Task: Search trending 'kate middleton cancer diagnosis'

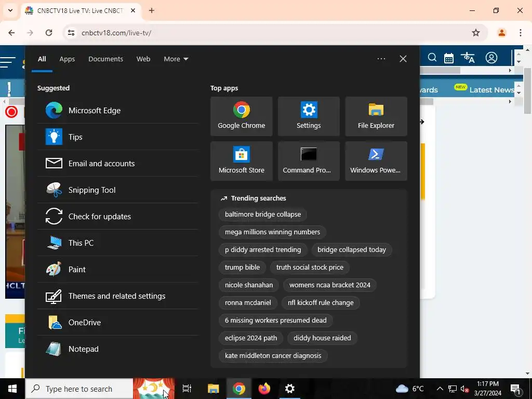Action: (x=273, y=355)
